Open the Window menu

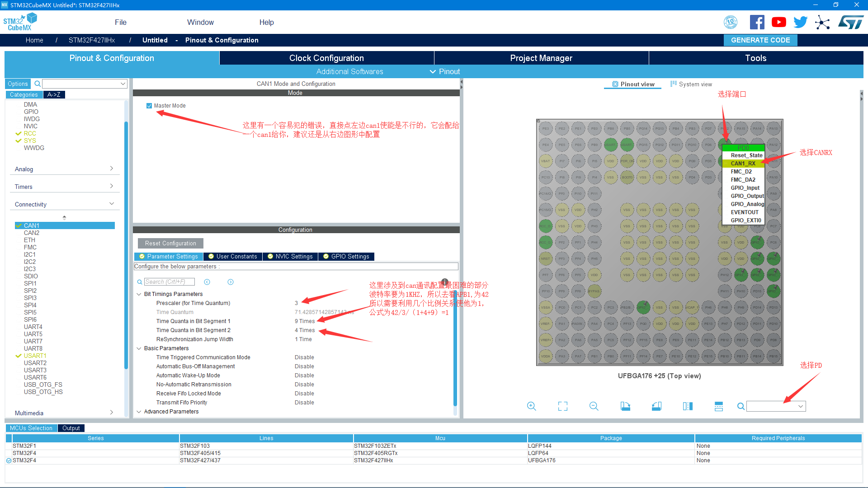(200, 22)
